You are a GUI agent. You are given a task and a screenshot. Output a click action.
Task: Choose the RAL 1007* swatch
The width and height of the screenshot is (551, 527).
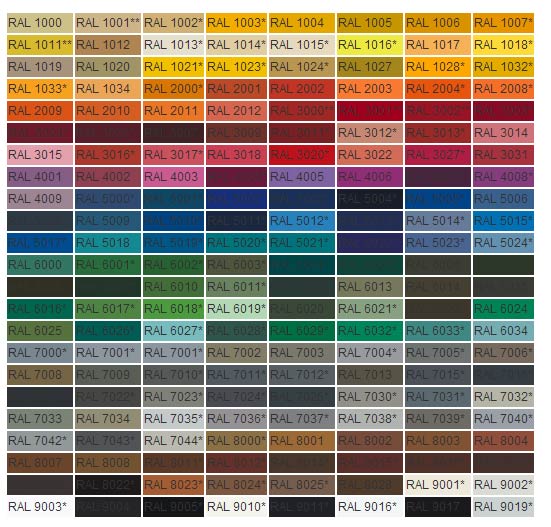click(503, 23)
